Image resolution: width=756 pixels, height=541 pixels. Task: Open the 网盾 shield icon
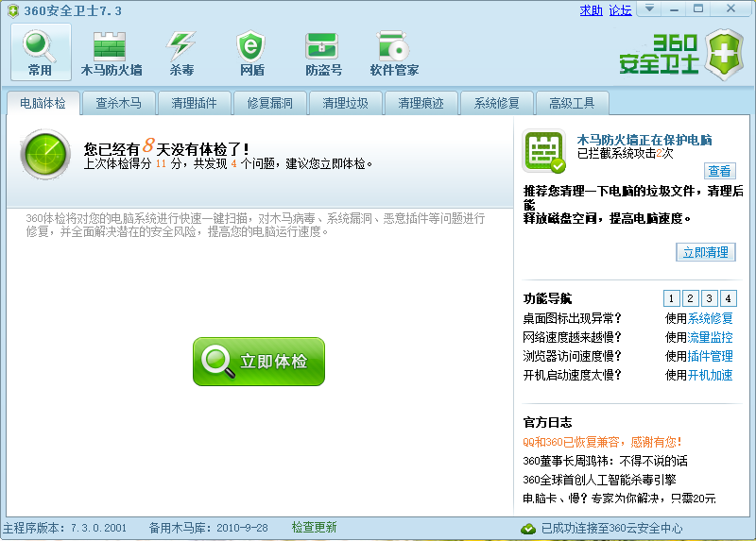tap(251, 52)
